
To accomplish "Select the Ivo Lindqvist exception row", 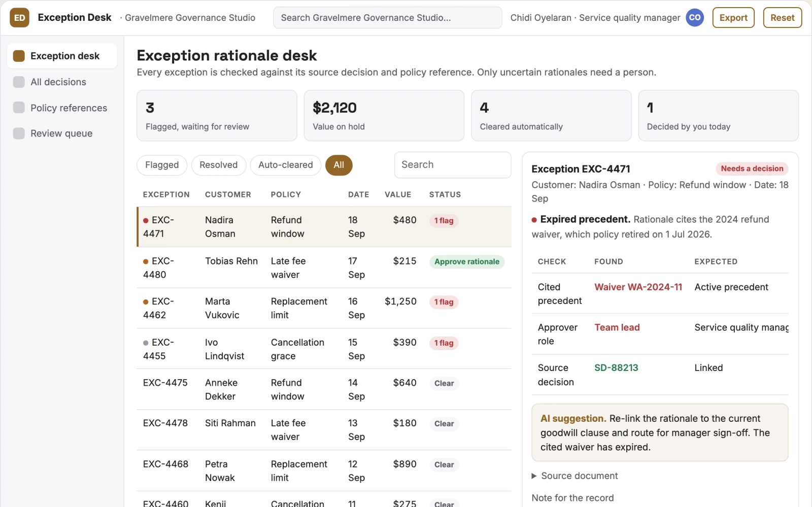I will (324, 349).
